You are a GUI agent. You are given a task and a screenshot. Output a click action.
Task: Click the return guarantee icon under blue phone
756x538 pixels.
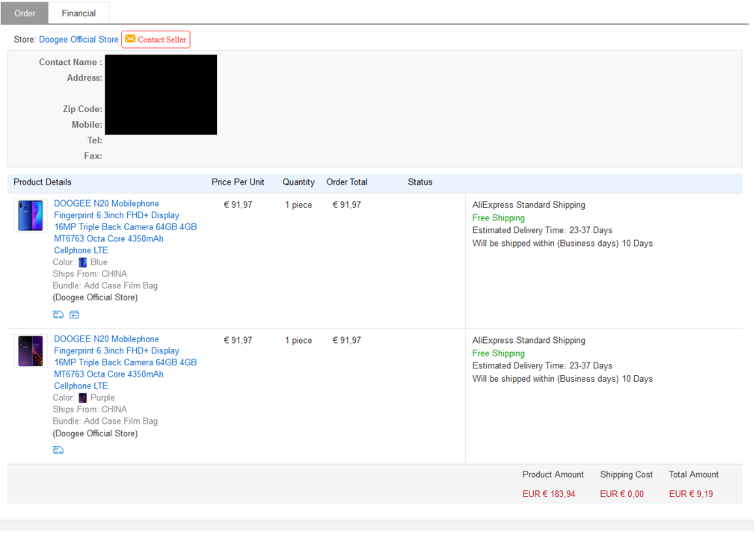tap(74, 315)
